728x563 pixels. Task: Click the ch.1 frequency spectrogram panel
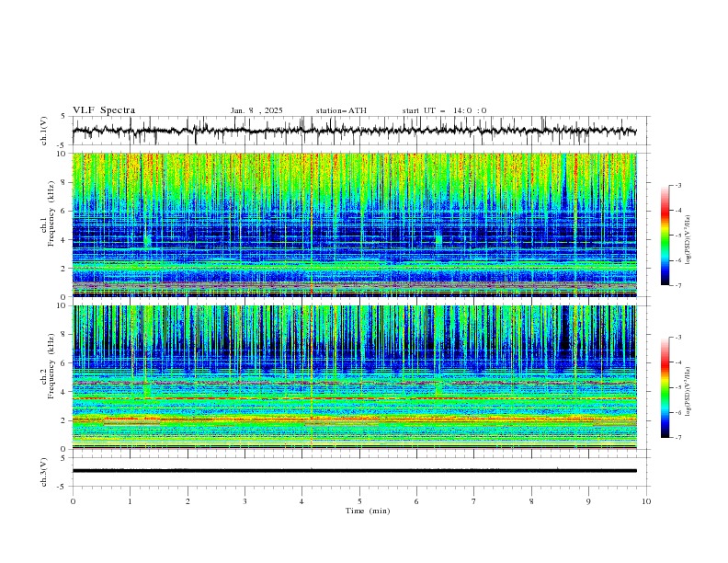pos(354,224)
